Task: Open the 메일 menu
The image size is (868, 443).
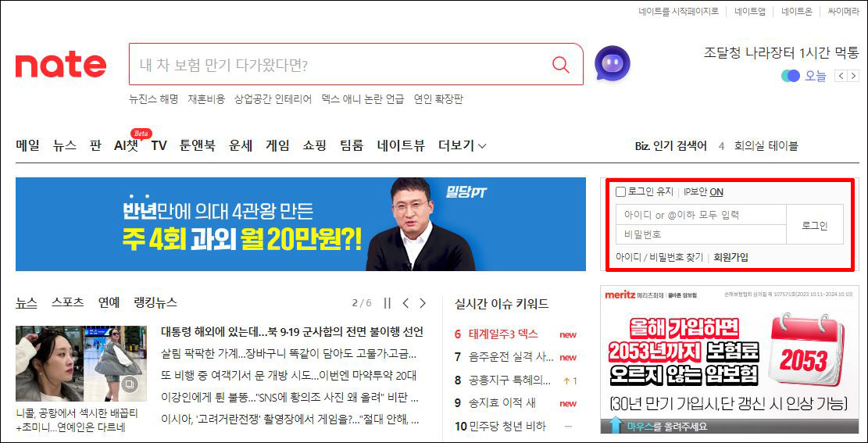Action: (27, 145)
